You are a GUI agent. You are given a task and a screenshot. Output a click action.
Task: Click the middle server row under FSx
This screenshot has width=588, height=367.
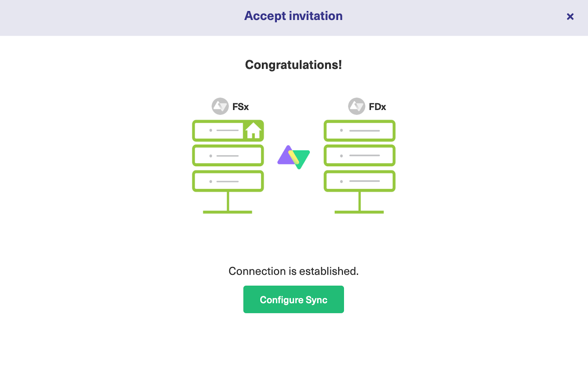point(227,155)
